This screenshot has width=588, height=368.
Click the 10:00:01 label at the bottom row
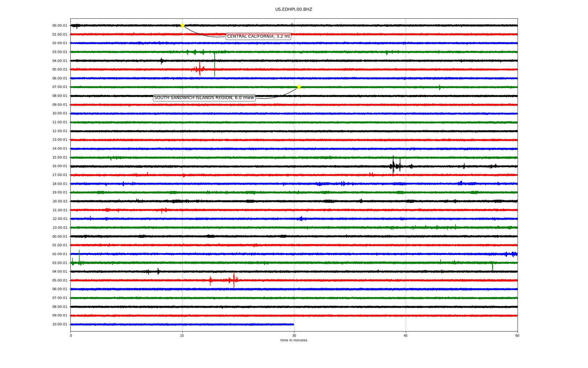(x=60, y=324)
